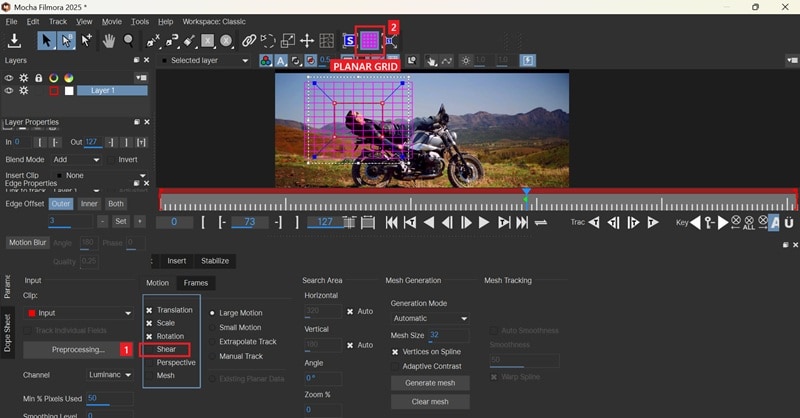Open Generation Mode Automatic dropdown

click(x=430, y=318)
